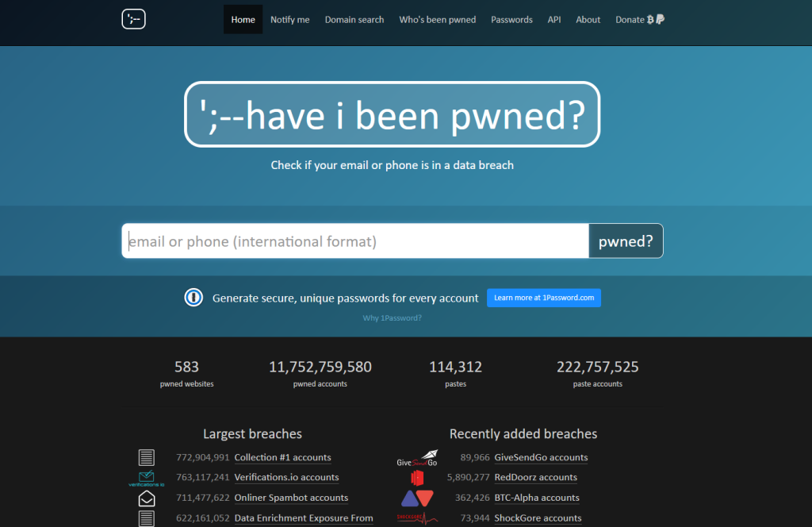812x527 pixels.
Task: Open the Notify me page
Action: pyautogui.click(x=290, y=20)
